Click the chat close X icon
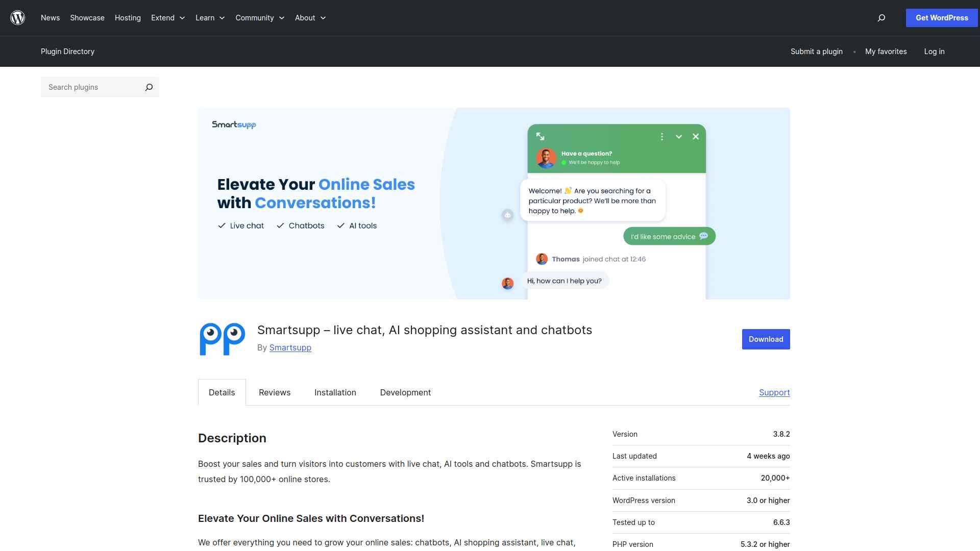Viewport: 980px width, 551px height. click(695, 137)
